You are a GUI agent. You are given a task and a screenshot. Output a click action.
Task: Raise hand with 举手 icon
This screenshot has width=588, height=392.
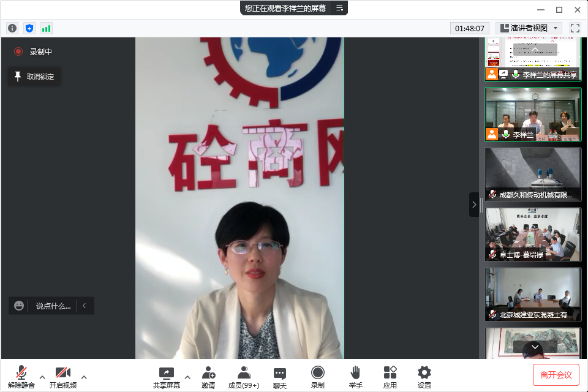pyautogui.click(x=355, y=377)
